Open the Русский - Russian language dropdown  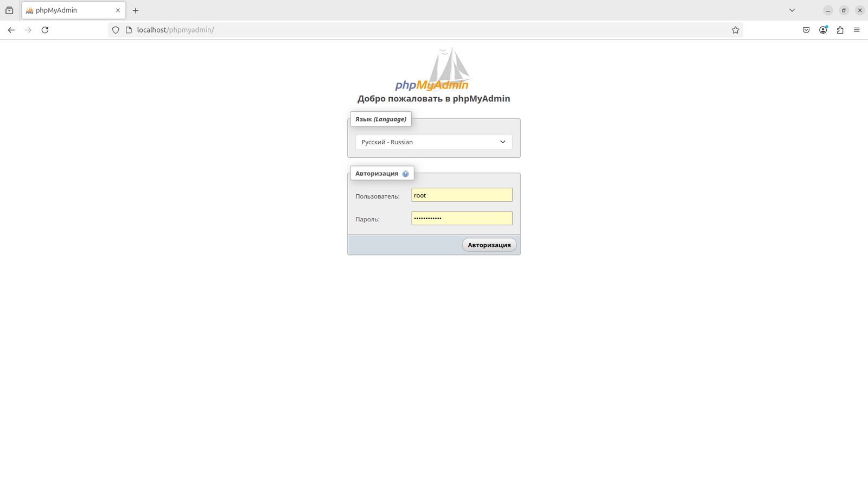pyautogui.click(x=433, y=142)
